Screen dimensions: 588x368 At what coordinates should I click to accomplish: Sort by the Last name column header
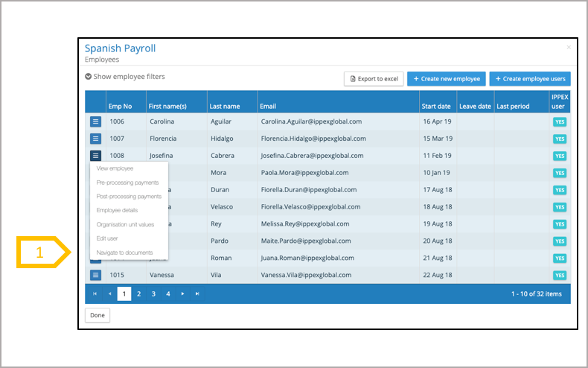pos(224,107)
